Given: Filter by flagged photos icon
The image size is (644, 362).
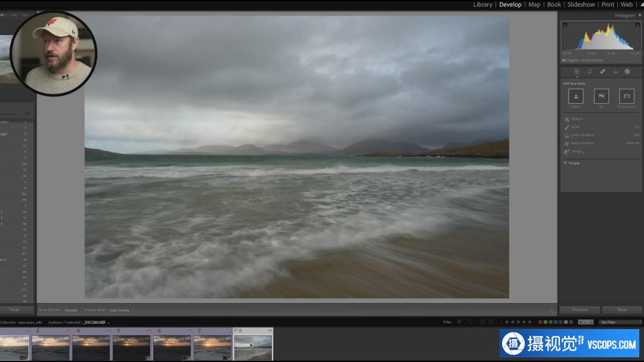Looking at the screenshot, I should pyautogui.click(x=459, y=322).
